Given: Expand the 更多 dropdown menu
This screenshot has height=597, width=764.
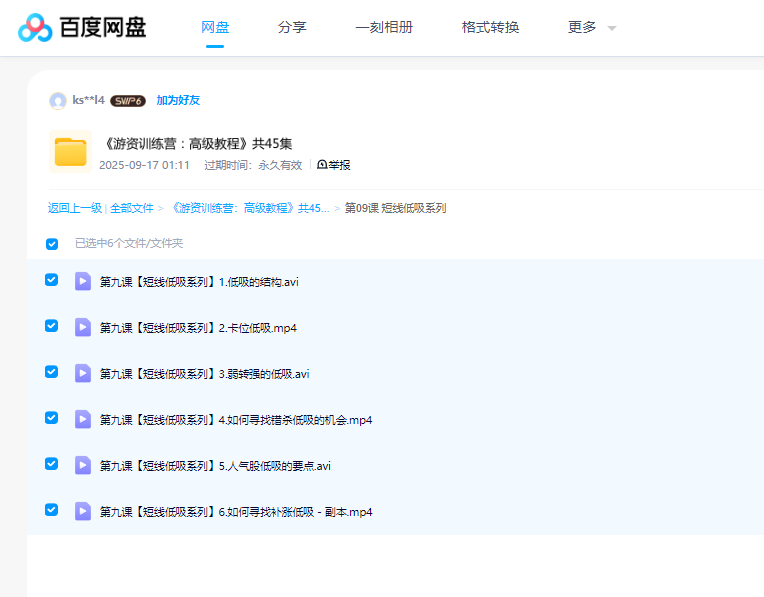Looking at the screenshot, I should [x=592, y=28].
